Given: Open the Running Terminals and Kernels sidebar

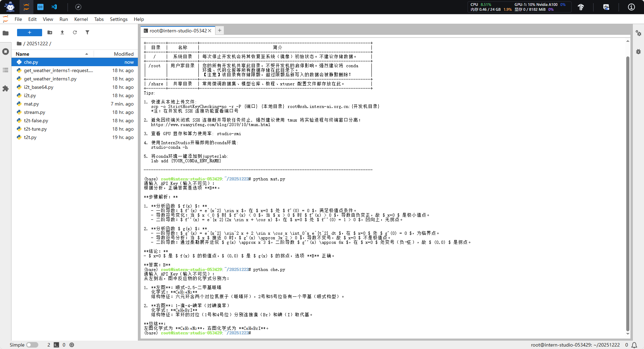Looking at the screenshot, I should (6, 52).
